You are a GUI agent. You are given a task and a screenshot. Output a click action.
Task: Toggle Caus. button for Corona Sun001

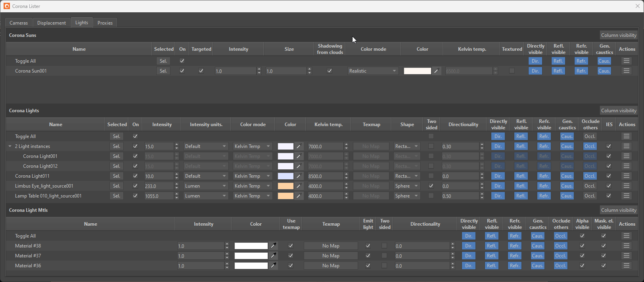tap(604, 71)
